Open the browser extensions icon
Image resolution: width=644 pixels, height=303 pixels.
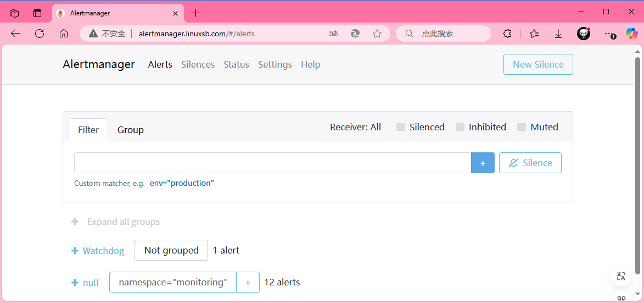tap(508, 34)
